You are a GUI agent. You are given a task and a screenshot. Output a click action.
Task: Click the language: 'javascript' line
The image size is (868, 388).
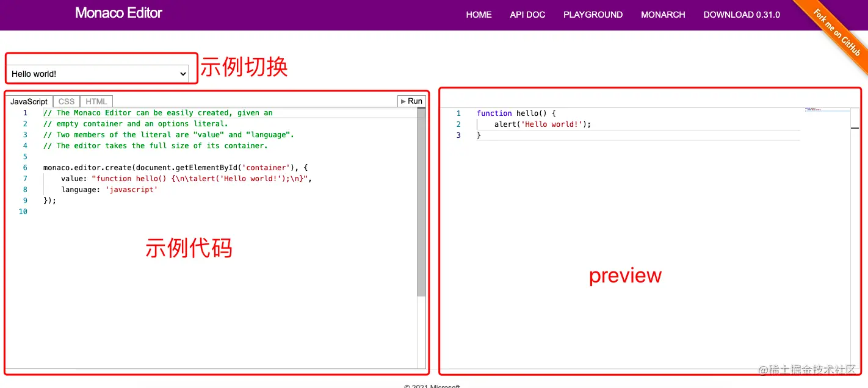pos(109,190)
